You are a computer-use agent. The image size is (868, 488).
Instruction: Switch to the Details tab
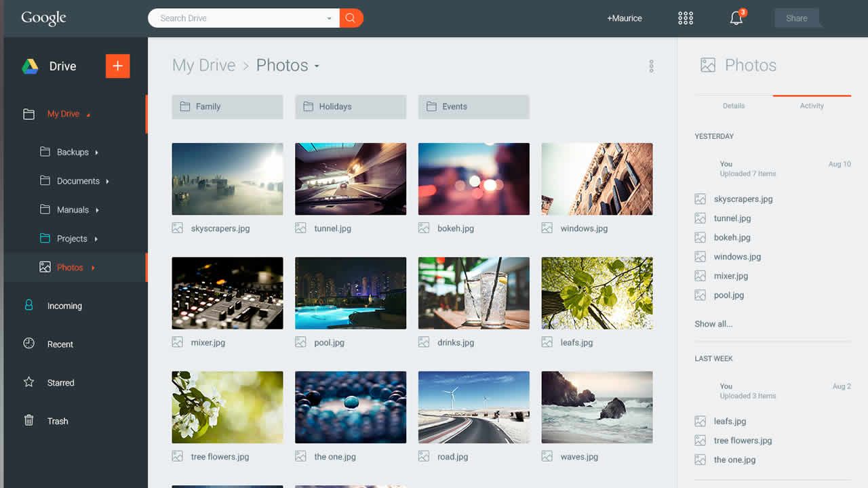[x=733, y=106]
